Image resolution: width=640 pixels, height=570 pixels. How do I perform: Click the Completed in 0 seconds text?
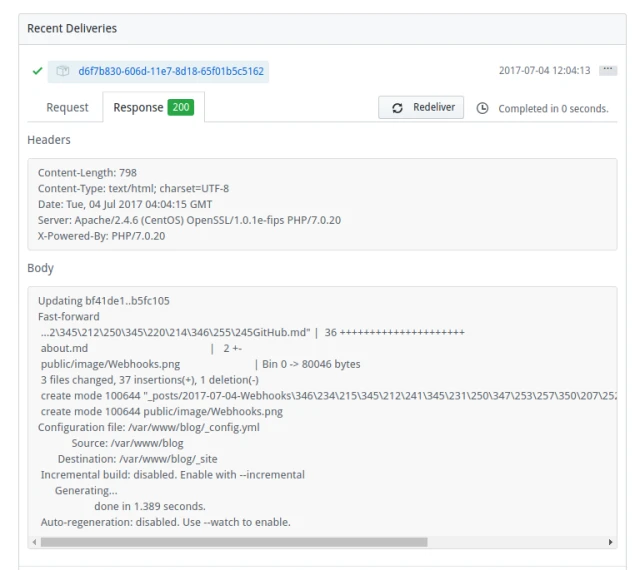(x=553, y=109)
